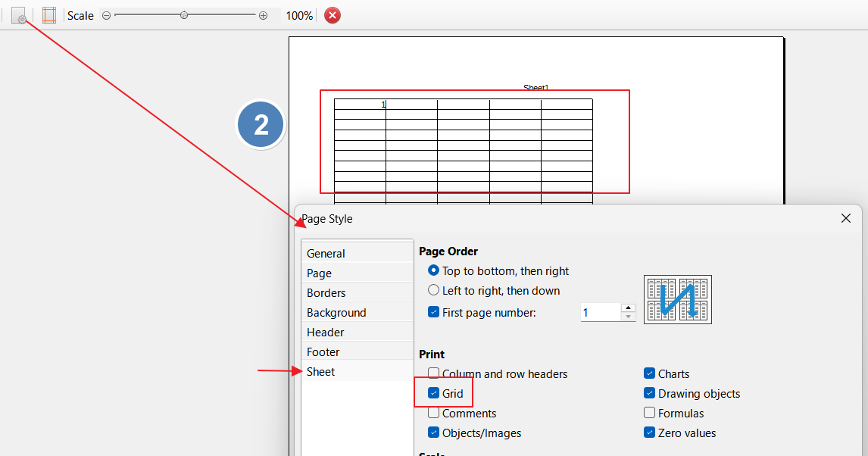Open the Sheet tab
Image resolution: width=868 pixels, height=456 pixels.
point(321,371)
